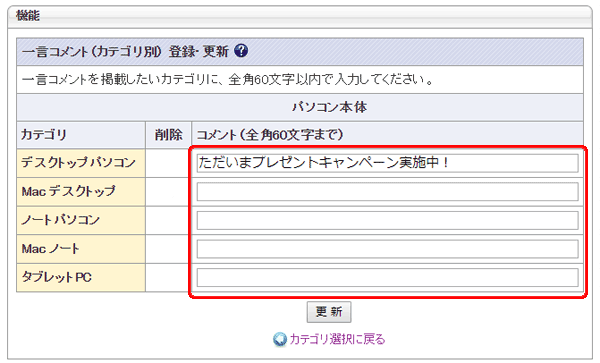Focus the ノートパソコン comment field
The image size is (600, 363).
pyautogui.click(x=387, y=220)
